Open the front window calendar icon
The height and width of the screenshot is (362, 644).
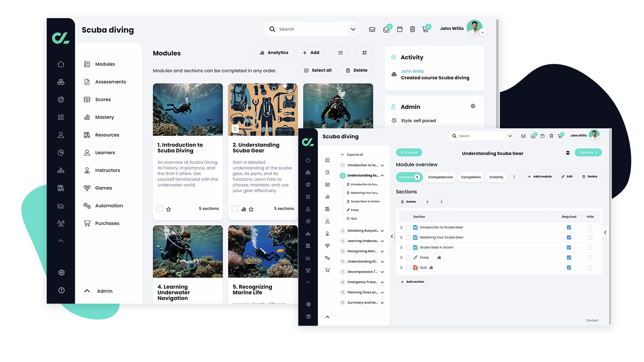coord(543,136)
